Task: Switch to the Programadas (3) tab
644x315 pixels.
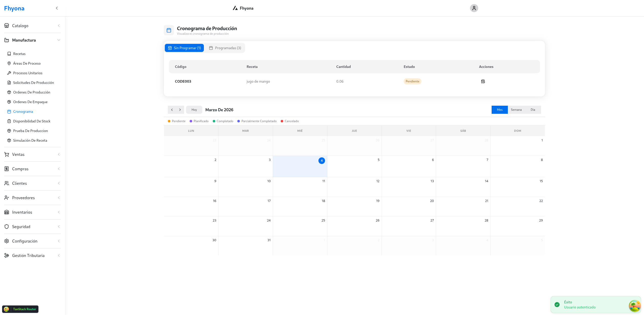Action: [x=225, y=48]
